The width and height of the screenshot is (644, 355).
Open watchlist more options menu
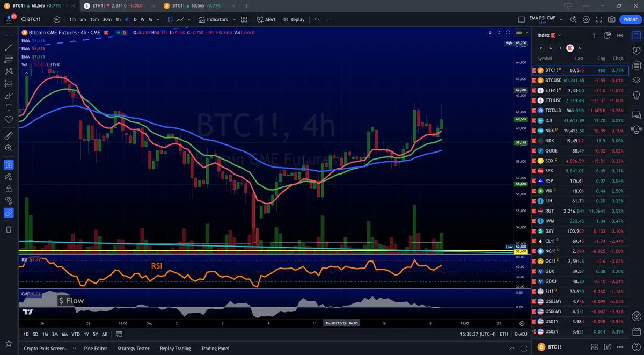620,35
